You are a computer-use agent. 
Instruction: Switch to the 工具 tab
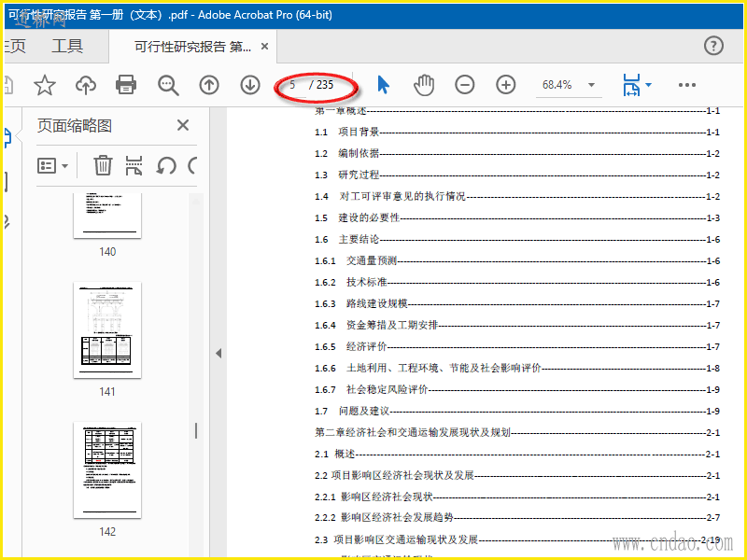[67, 46]
